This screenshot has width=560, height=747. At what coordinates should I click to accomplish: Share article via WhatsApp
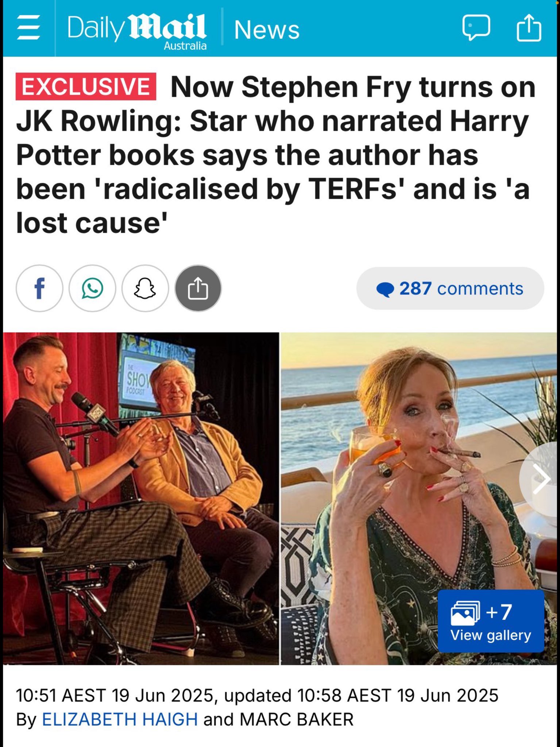tap(92, 288)
